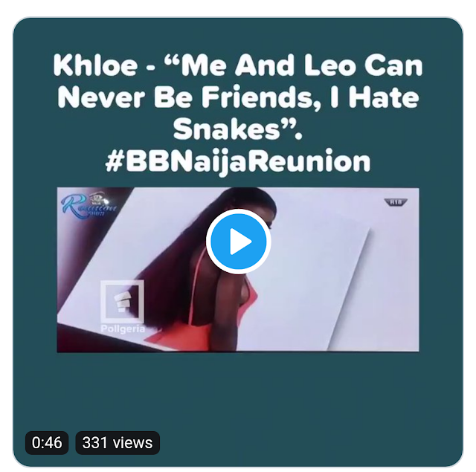Click the #BBNaijaReunion hashtag text
This screenshot has width=476, height=472.
click(x=238, y=161)
